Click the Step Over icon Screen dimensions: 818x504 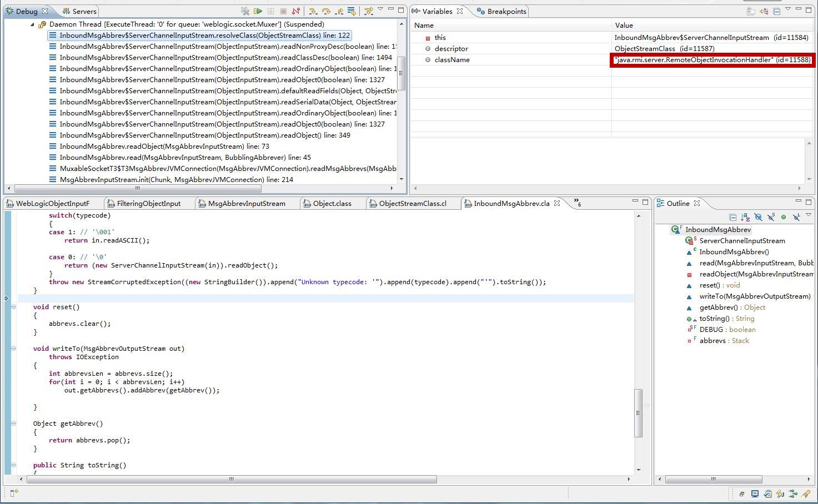click(326, 11)
